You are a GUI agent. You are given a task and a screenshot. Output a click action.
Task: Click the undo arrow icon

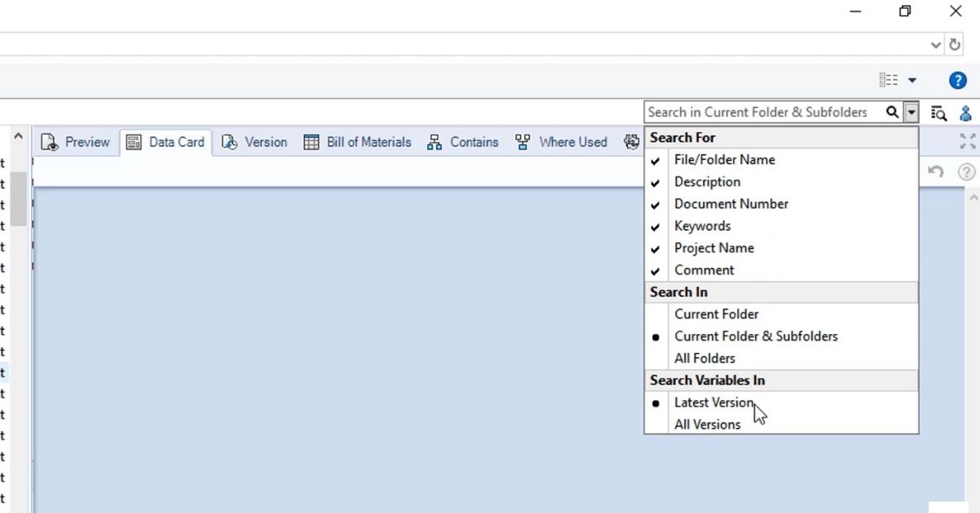point(936,172)
